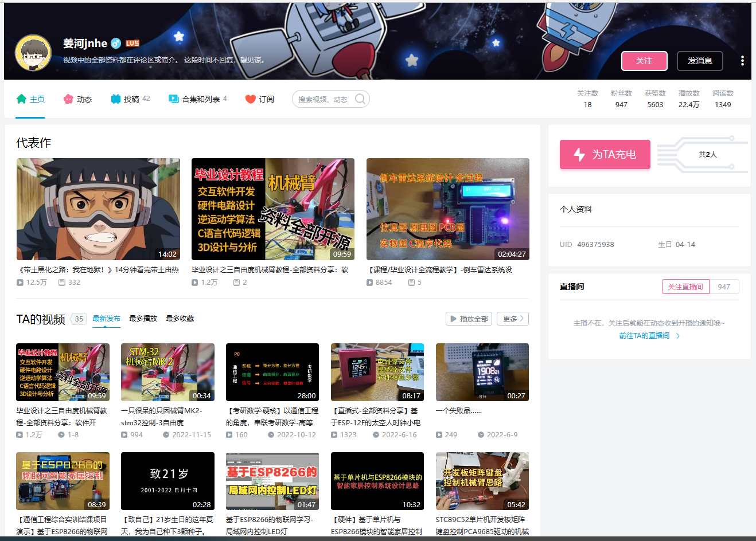Click the 发消息 message button
756x541 pixels.
pos(700,61)
